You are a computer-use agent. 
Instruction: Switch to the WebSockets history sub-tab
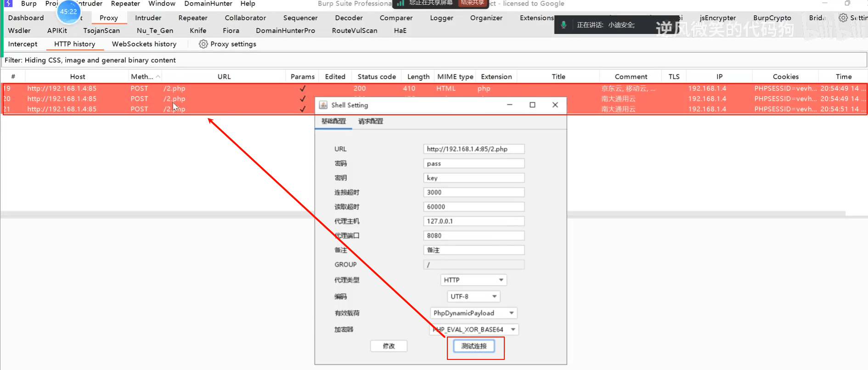click(144, 44)
